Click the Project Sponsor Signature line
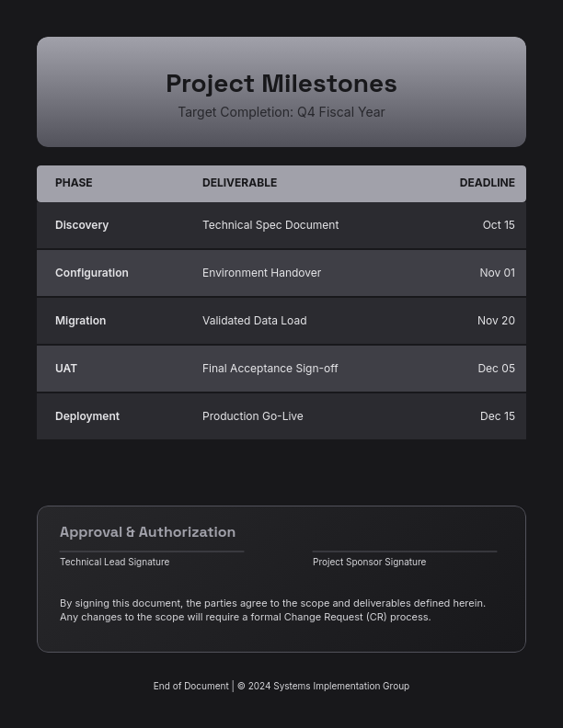The height and width of the screenshot is (728, 563). coord(405,552)
